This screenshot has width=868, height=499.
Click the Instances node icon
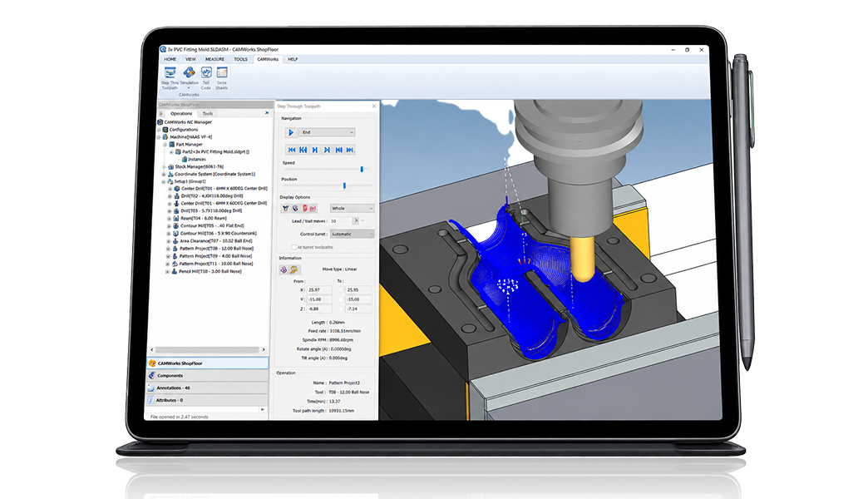[185, 159]
